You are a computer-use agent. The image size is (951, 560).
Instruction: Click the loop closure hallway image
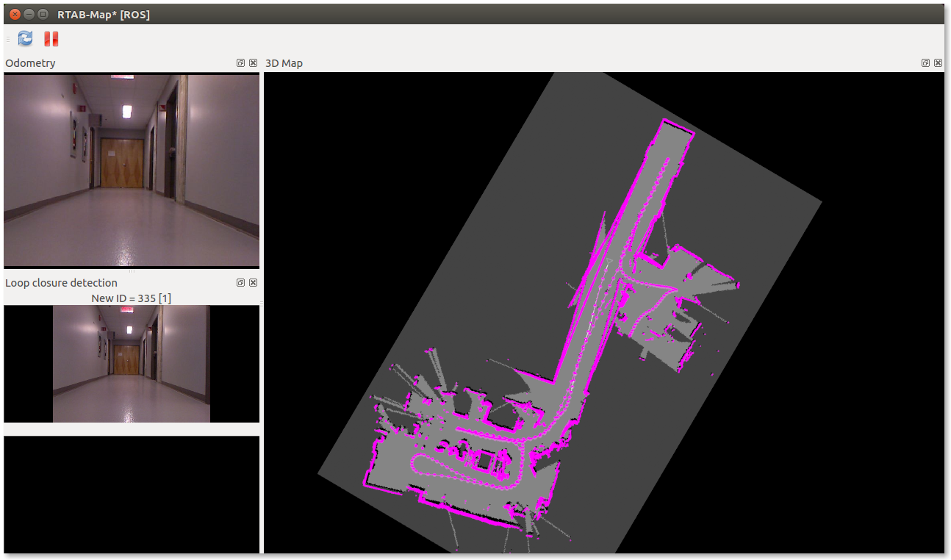click(x=132, y=364)
